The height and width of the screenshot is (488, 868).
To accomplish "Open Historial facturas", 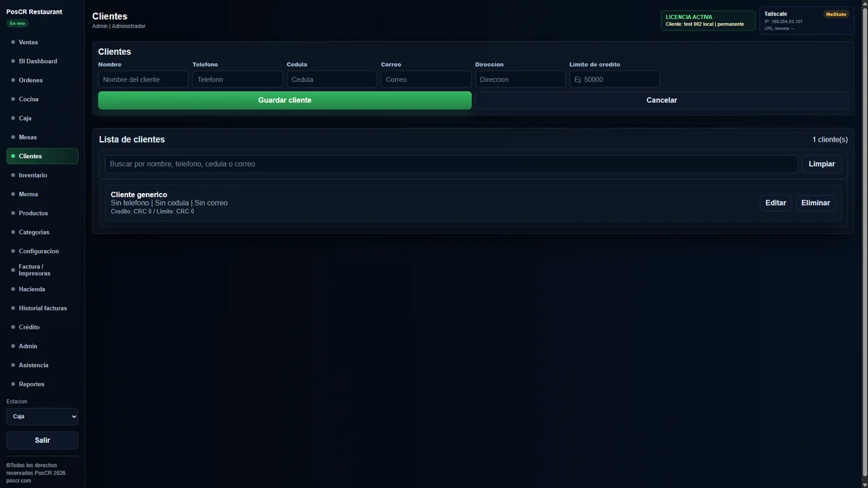I will pos(42,308).
